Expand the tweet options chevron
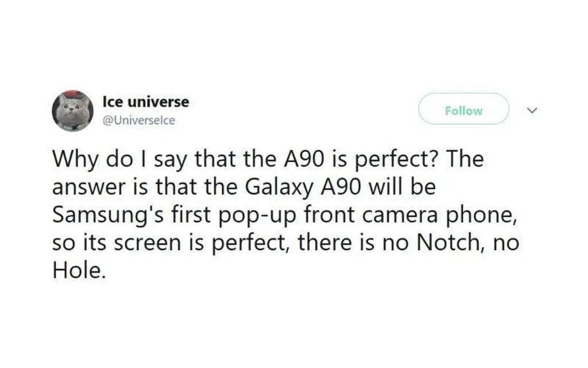The height and width of the screenshot is (368, 588). pyautogui.click(x=531, y=109)
